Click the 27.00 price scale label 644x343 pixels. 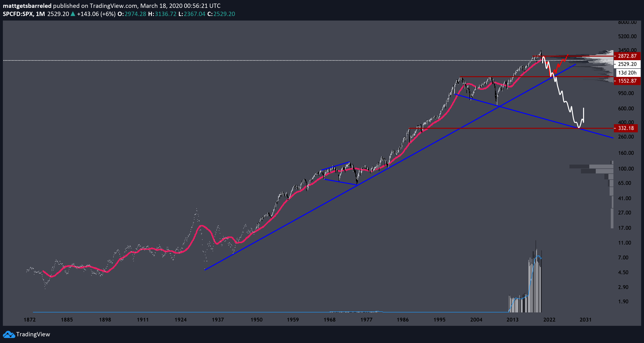624,213
